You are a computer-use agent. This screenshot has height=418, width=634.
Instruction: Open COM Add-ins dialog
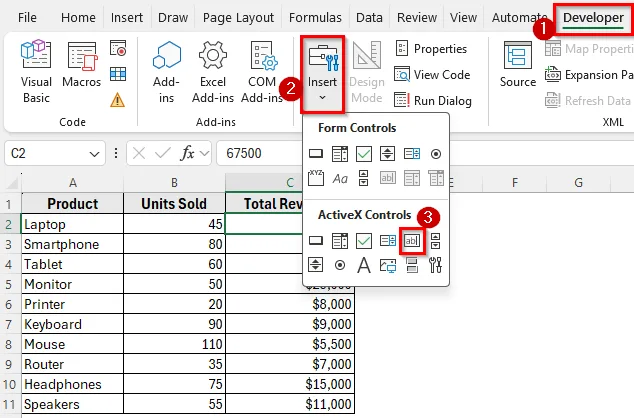click(x=262, y=72)
